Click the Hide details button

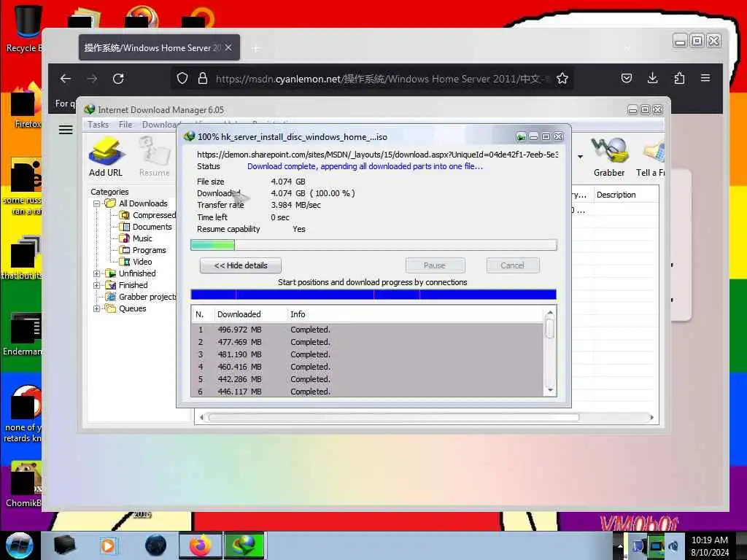click(241, 265)
